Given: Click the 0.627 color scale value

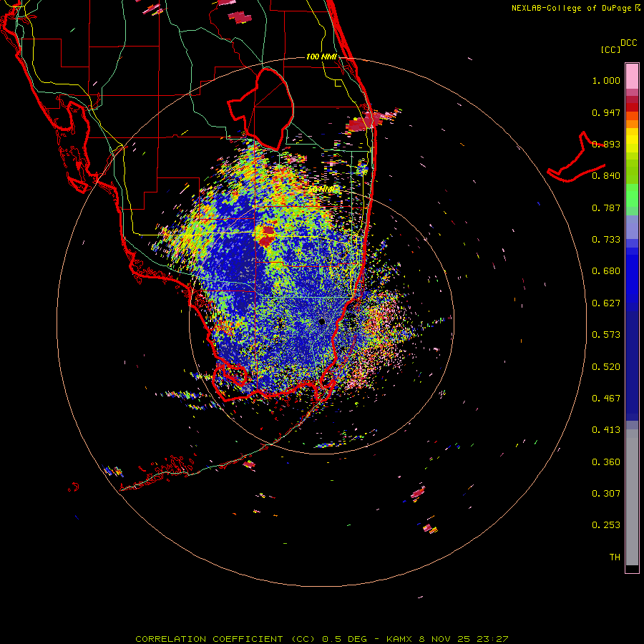Looking at the screenshot, I should pyautogui.click(x=606, y=303).
